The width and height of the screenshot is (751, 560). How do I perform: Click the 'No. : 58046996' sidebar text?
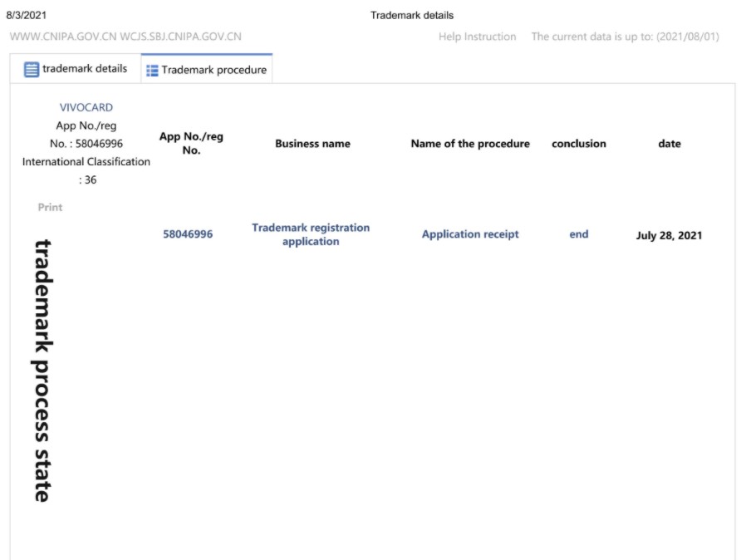[x=86, y=144]
